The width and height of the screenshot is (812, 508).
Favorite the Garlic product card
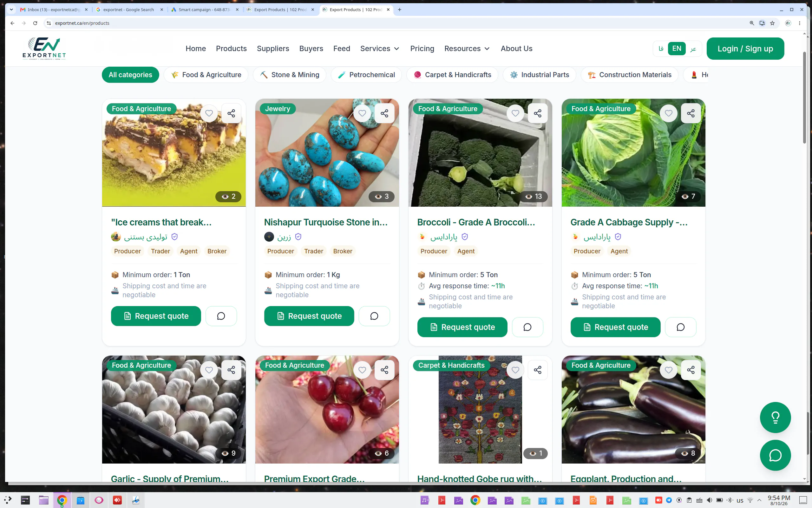pyautogui.click(x=209, y=370)
